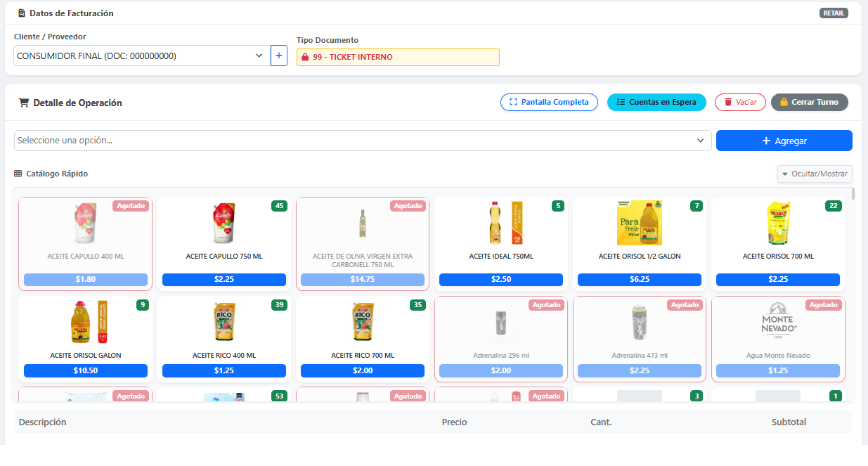Image resolution: width=868 pixels, height=466 pixels.
Task: Click the $2.00 price on ACEITE RICO 700 ML
Action: point(362,370)
